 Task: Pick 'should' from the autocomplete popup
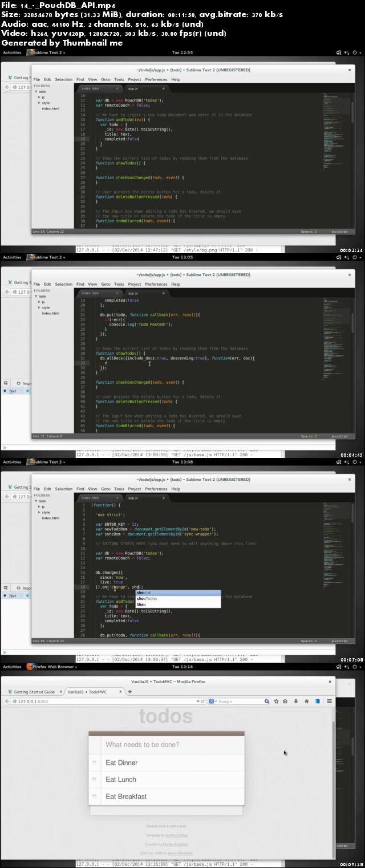click(x=177, y=593)
